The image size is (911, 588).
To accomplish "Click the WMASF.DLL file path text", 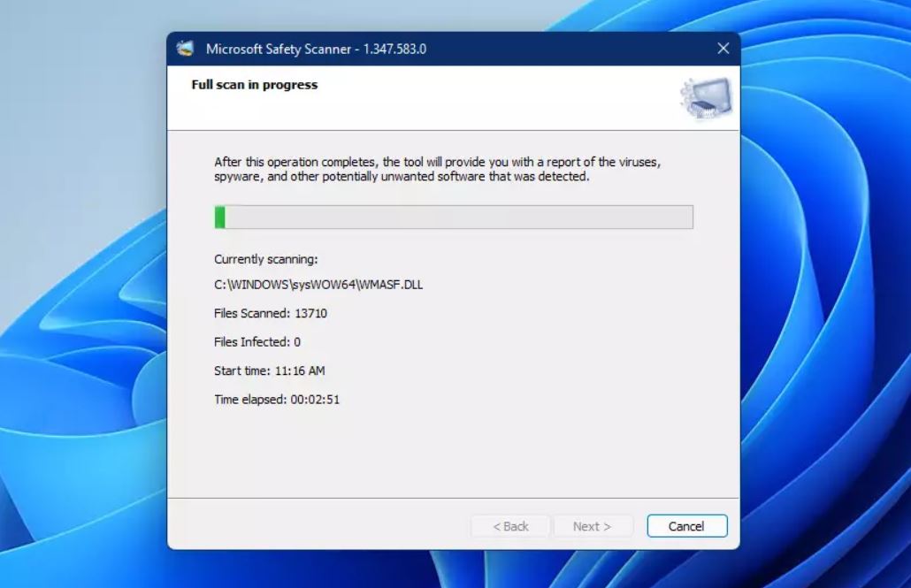I will click(318, 285).
